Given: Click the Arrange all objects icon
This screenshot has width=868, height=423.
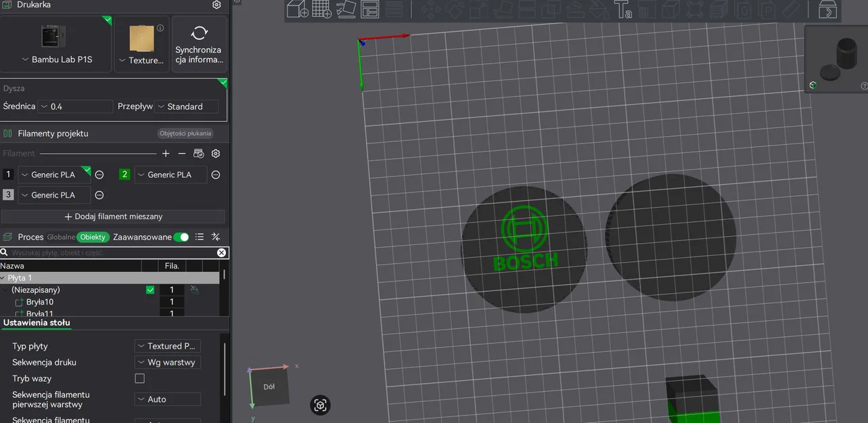Looking at the screenshot, I should (370, 9).
